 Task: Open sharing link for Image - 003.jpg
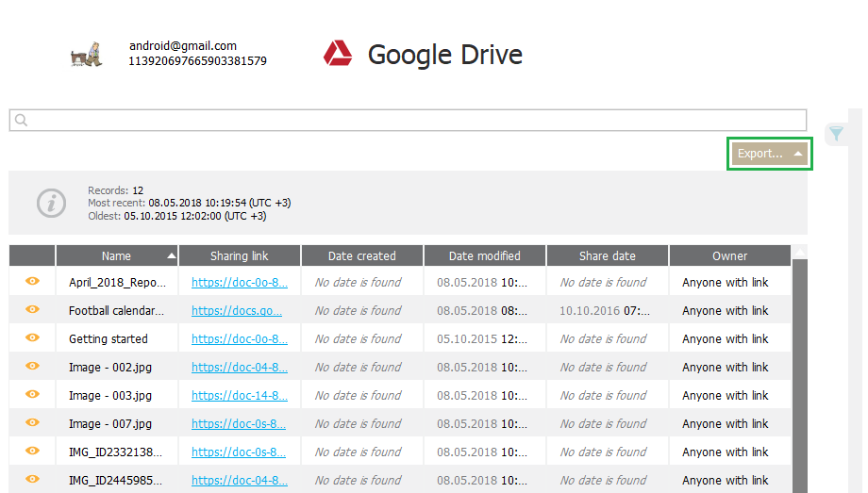[240, 395]
